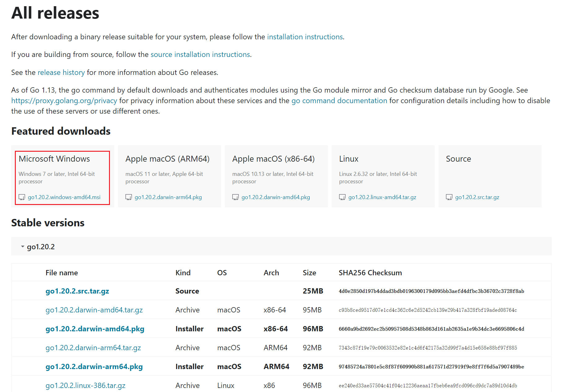The height and width of the screenshot is (392, 563).
Task: Select the Source card title
Action: coord(458,159)
